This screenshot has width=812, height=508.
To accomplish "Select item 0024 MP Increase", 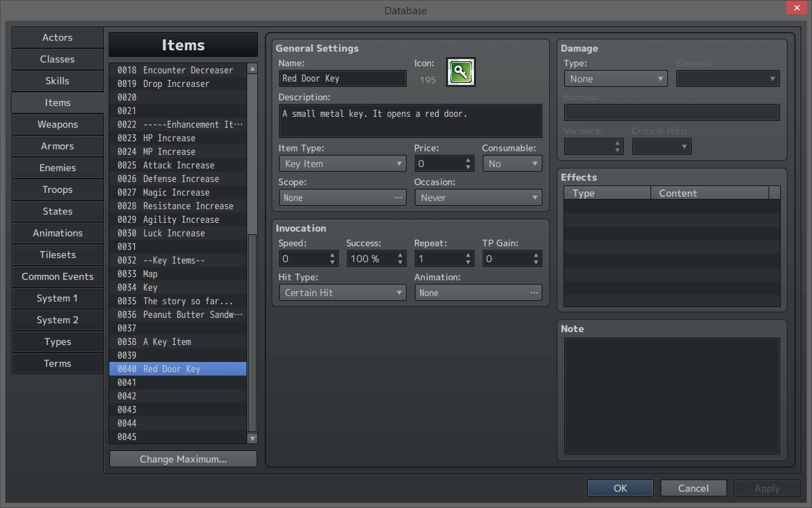I will point(178,151).
